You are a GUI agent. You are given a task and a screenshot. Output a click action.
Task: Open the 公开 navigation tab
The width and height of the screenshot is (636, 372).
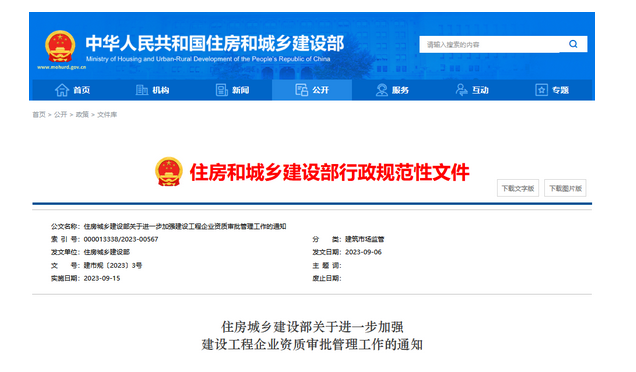(312, 90)
